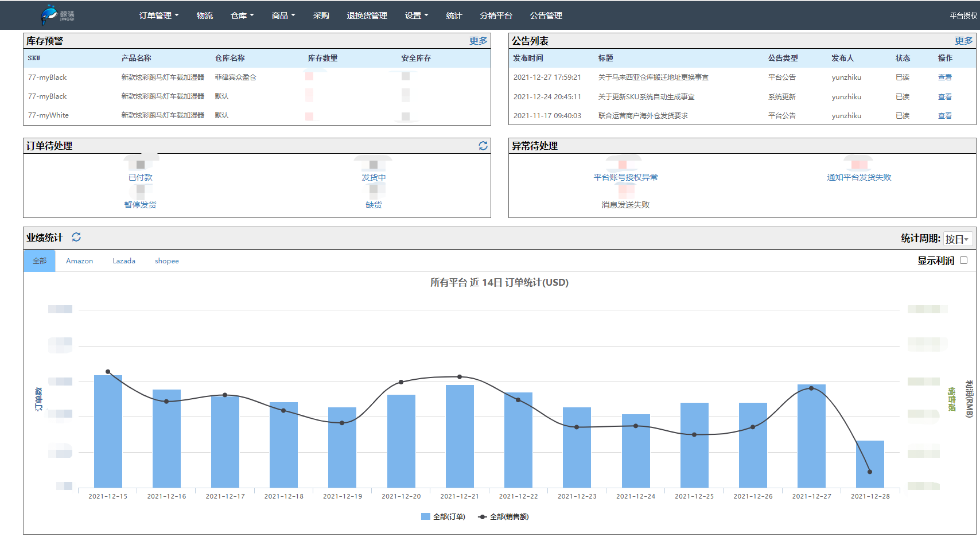Expand the 订单管理 menu

point(159,15)
